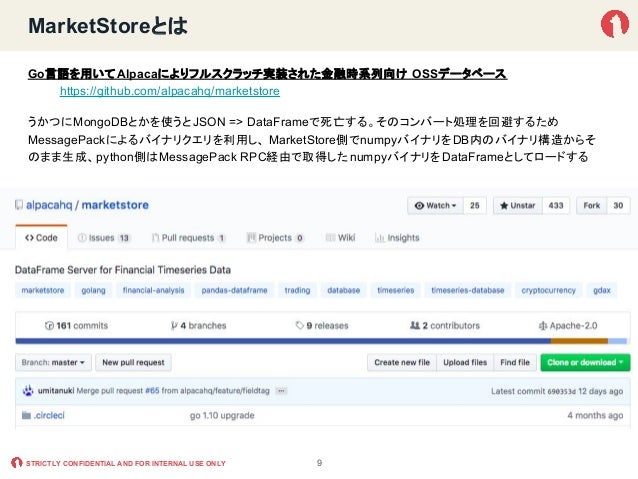638x479 pixels.
Task: Open the Wiki tab
Action: pos(341,238)
